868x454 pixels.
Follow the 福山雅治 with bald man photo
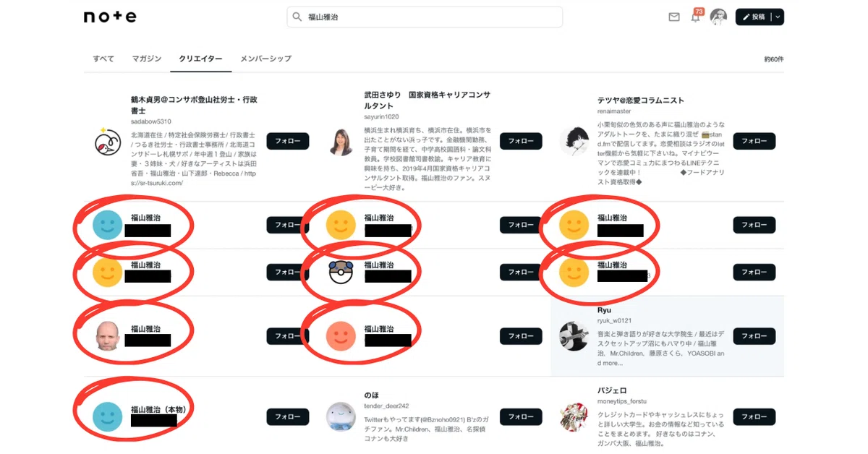click(288, 336)
